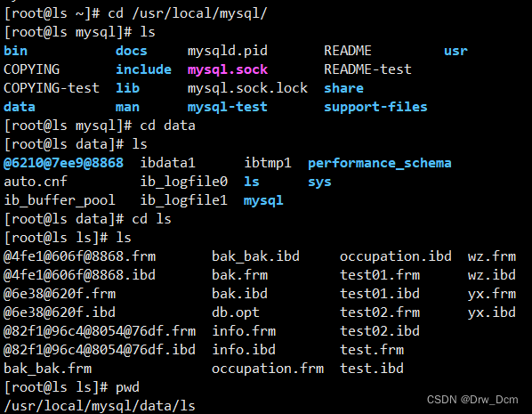Select the occupation.ibd file entry
The image size is (532, 414).
pyautogui.click(x=396, y=256)
